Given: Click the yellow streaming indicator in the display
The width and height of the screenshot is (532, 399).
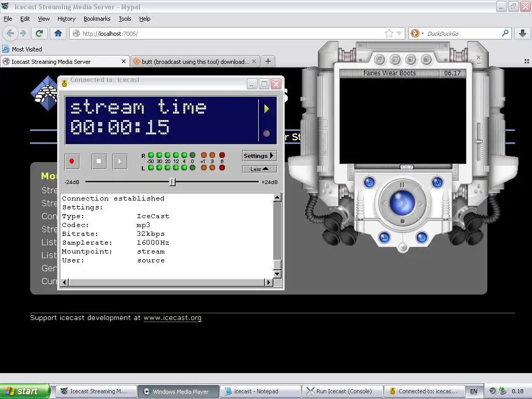Looking at the screenshot, I should 267,109.
